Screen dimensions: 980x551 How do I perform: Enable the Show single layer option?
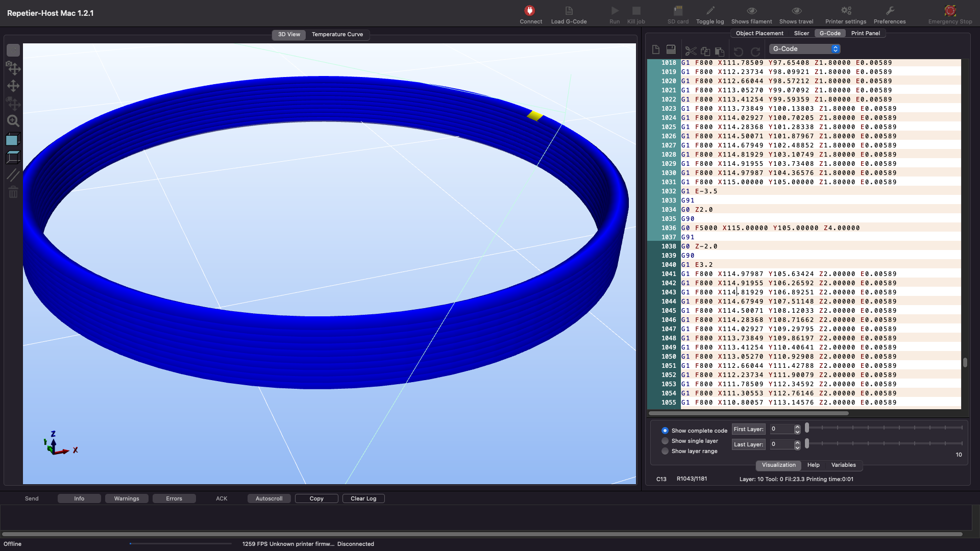(x=665, y=440)
